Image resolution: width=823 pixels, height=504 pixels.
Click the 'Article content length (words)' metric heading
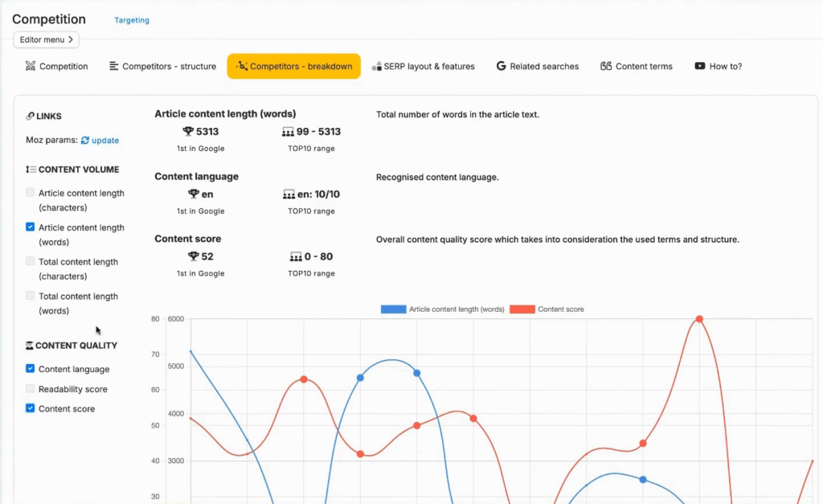coord(225,114)
